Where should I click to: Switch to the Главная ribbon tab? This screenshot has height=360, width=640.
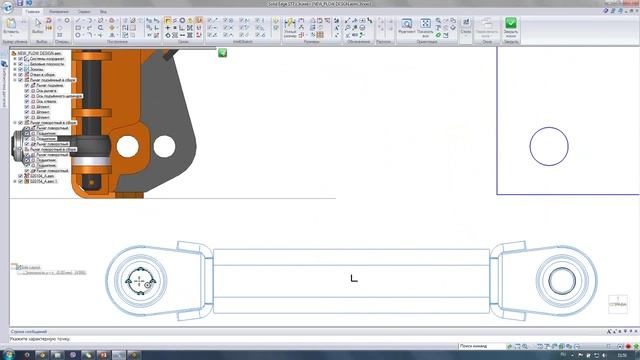click(33, 11)
